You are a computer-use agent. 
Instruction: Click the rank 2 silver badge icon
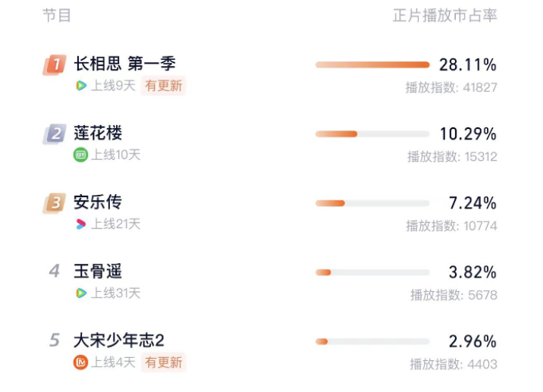tap(55, 134)
